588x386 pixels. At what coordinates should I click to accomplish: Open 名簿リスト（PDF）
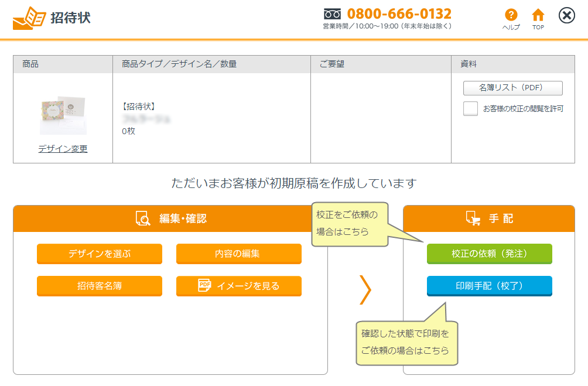click(512, 88)
